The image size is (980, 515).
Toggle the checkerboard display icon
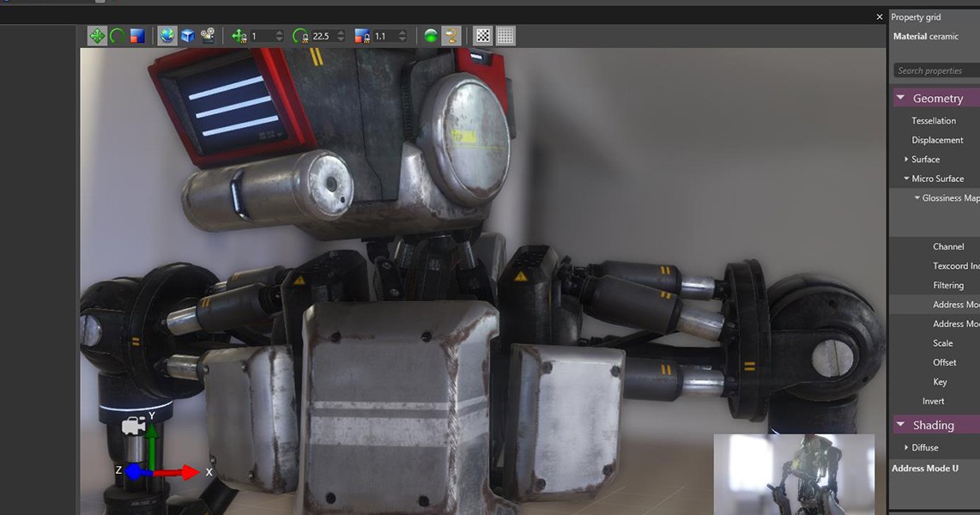[483, 36]
